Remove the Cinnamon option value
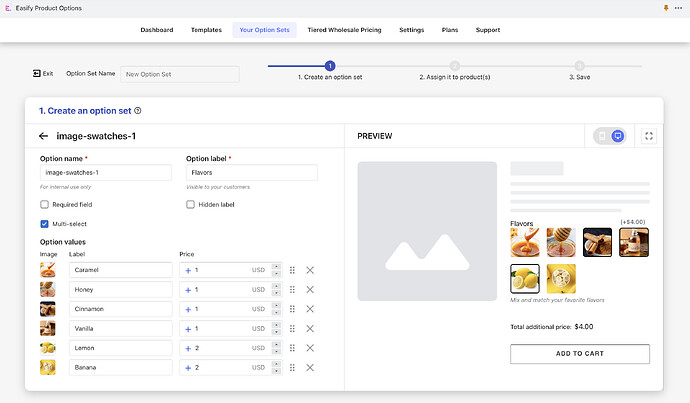690x403 pixels. tap(310, 309)
